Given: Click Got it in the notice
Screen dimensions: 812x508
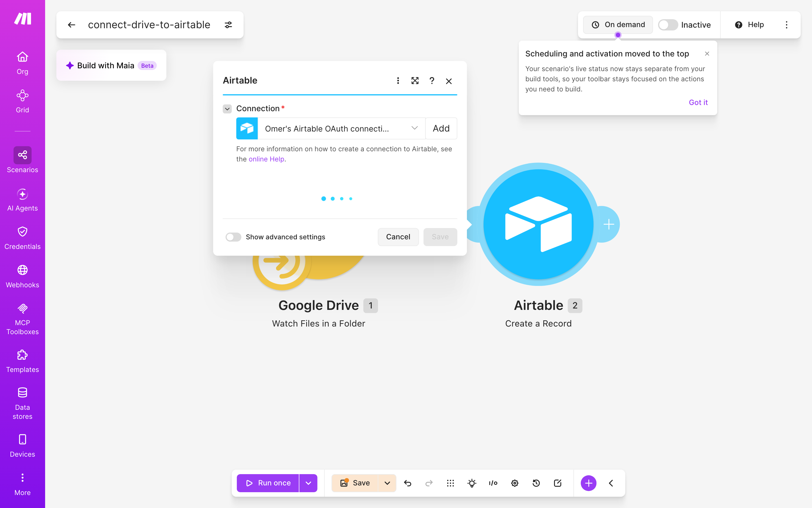Looking at the screenshot, I should coord(698,102).
